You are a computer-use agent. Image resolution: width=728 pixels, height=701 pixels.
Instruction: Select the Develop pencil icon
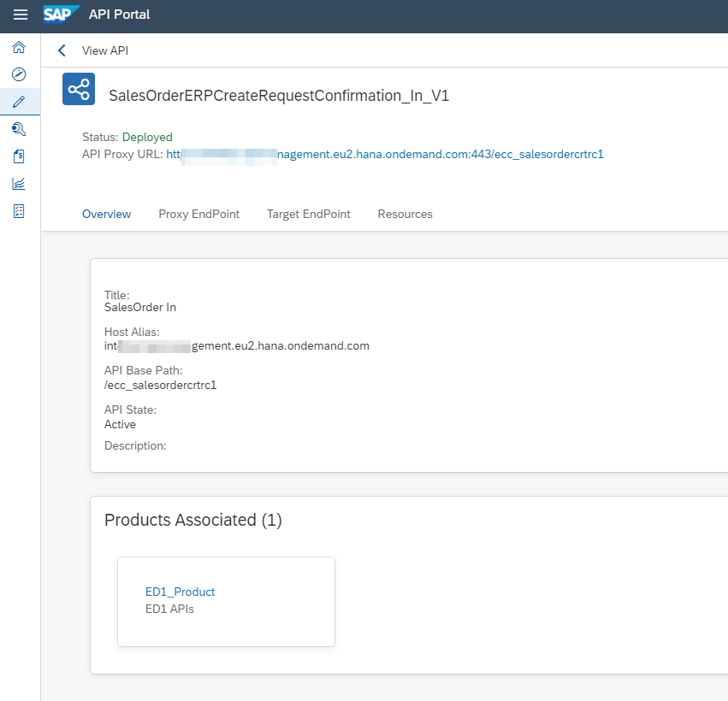point(19,102)
